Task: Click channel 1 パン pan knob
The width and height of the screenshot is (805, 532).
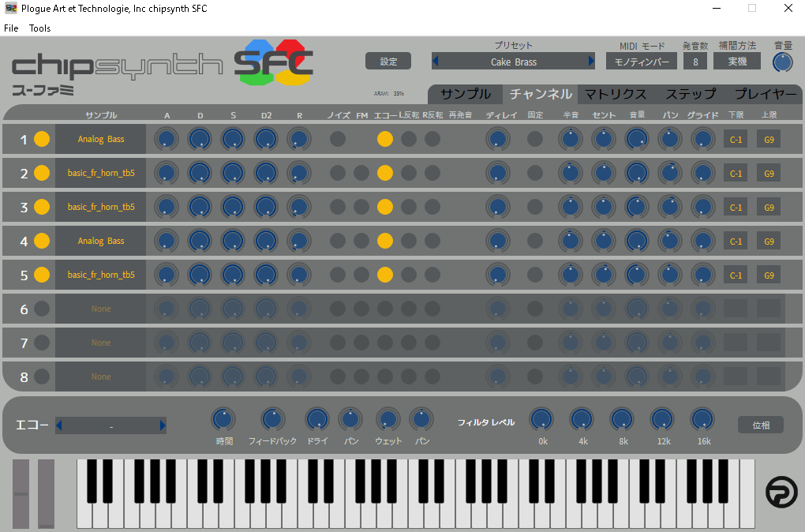Action: 670,139
